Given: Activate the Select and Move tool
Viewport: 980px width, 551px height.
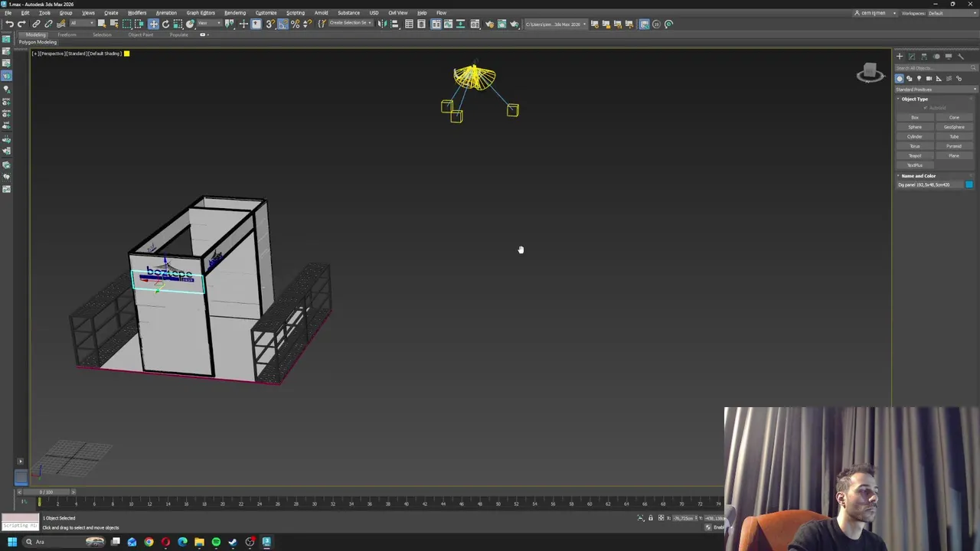Looking at the screenshot, I should tap(153, 24).
